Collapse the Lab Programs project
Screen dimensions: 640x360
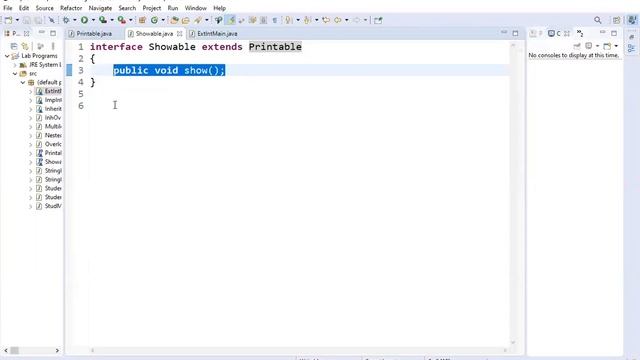(7, 56)
